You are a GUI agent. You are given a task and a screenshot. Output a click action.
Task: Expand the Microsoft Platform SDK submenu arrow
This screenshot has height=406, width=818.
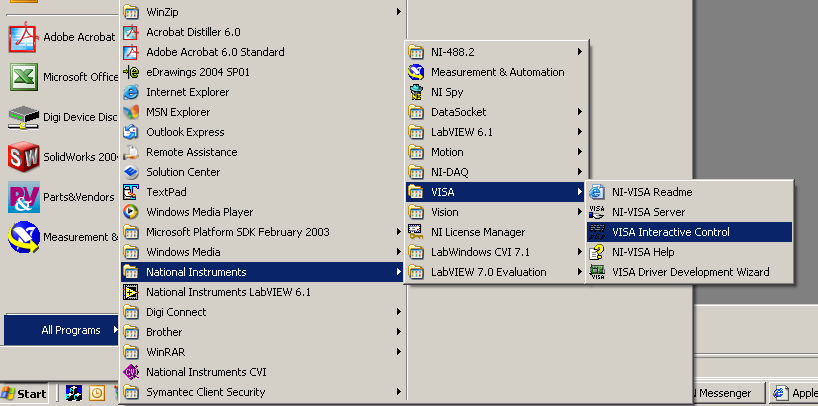(399, 232)
